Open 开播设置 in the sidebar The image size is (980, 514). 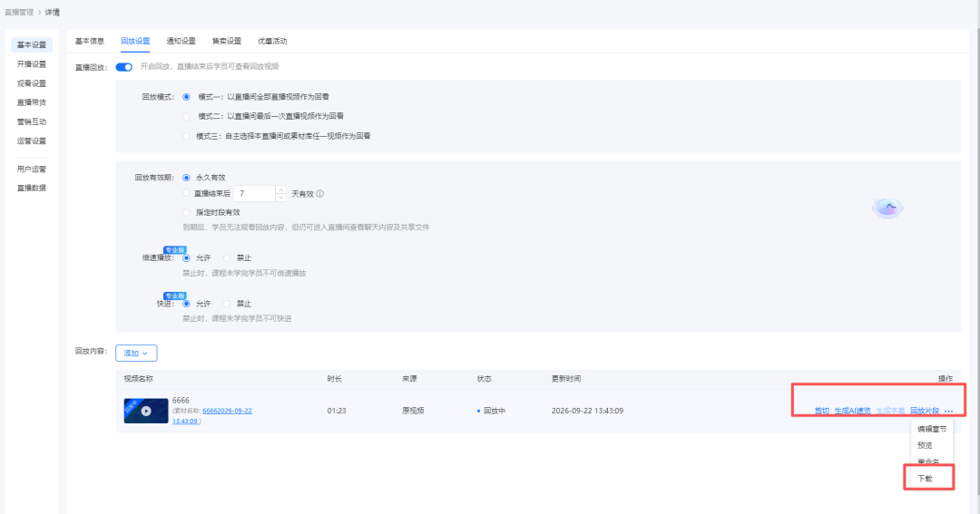click(x=31, y=64)
